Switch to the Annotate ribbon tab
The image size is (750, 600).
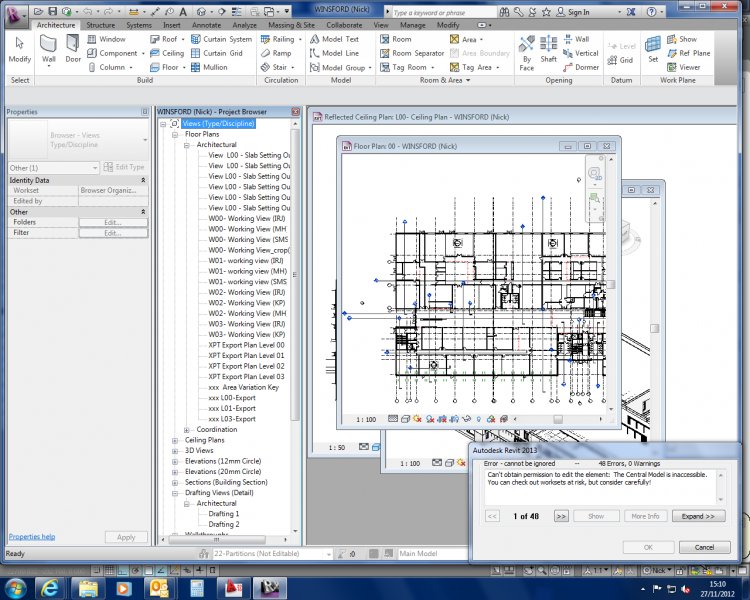pyautogui.click(x=207, y=24)
